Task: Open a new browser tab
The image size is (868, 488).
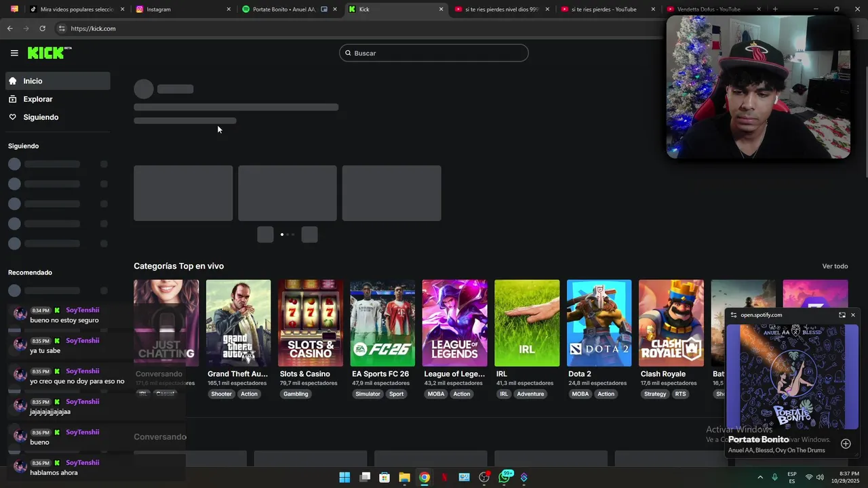Action: 775,9
